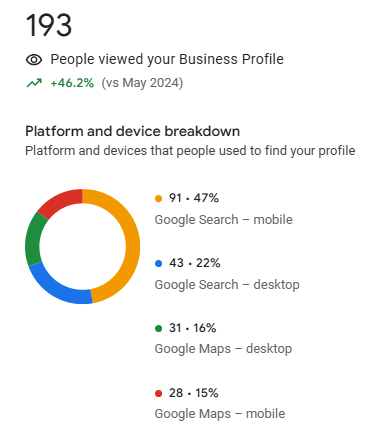Click the orange legend dot for mobile search
379x446 pixels.
click(159, 198)
